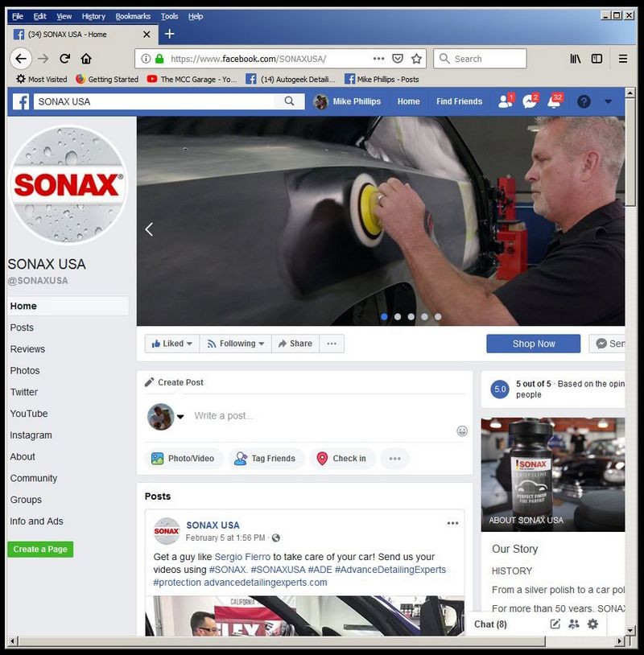Submit Facebook search with magnifier icon
644x655 pixels.
click(x=289, y=101)
